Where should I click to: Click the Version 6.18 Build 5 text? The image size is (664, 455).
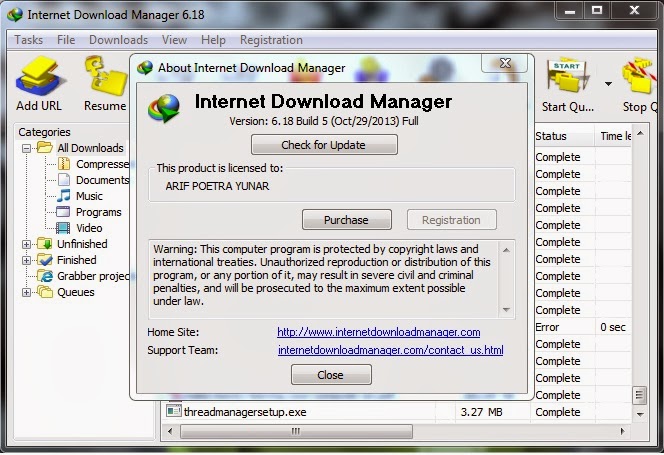pyautogui.click(x=324, y=121)
